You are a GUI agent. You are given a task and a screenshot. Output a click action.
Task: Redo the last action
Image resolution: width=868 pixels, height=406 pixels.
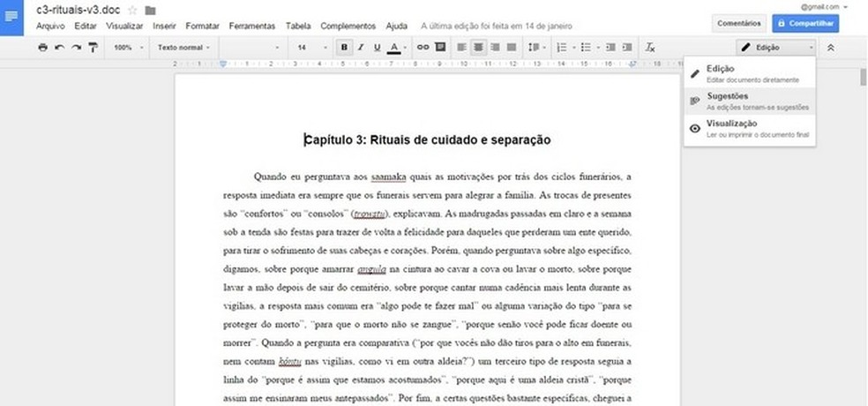[x=77, y=48]
